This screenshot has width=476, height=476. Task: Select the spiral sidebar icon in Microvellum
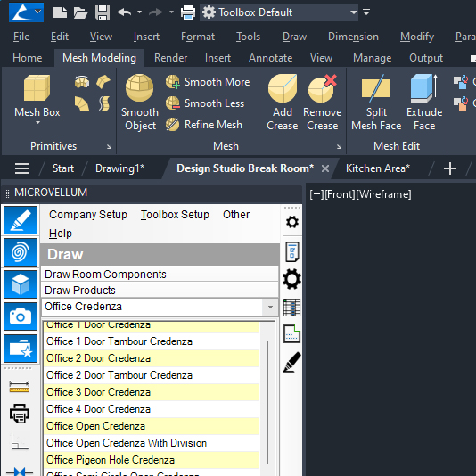coord(21,252)
